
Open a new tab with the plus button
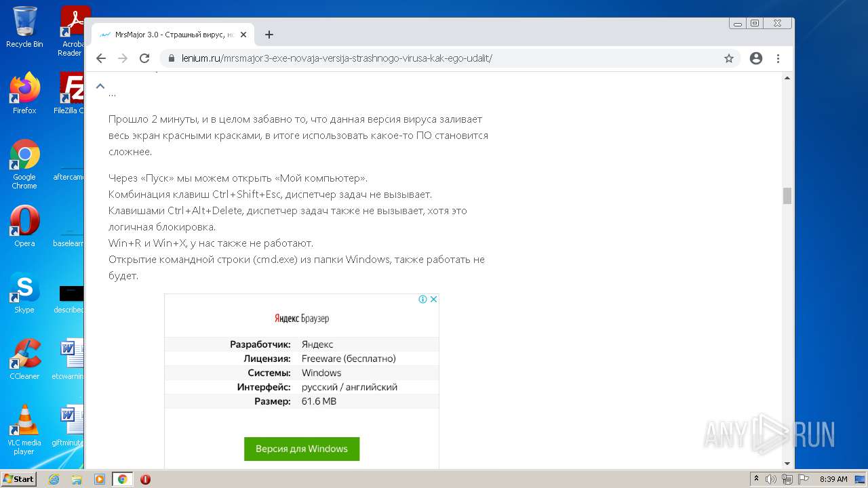coord(269,35)
